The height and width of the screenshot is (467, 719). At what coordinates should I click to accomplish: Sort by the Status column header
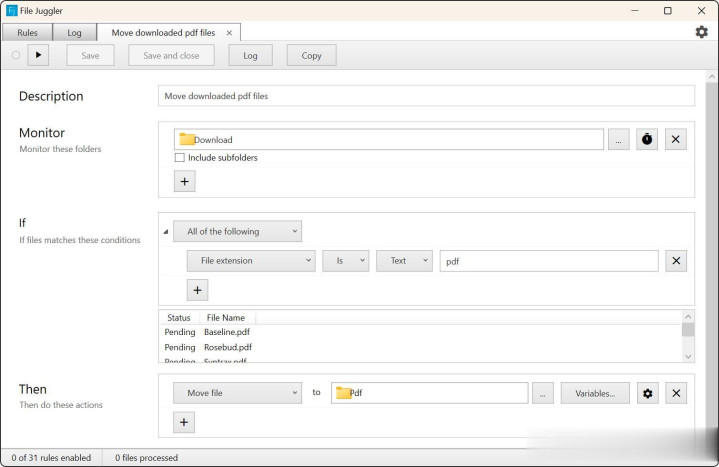[179, 317]
